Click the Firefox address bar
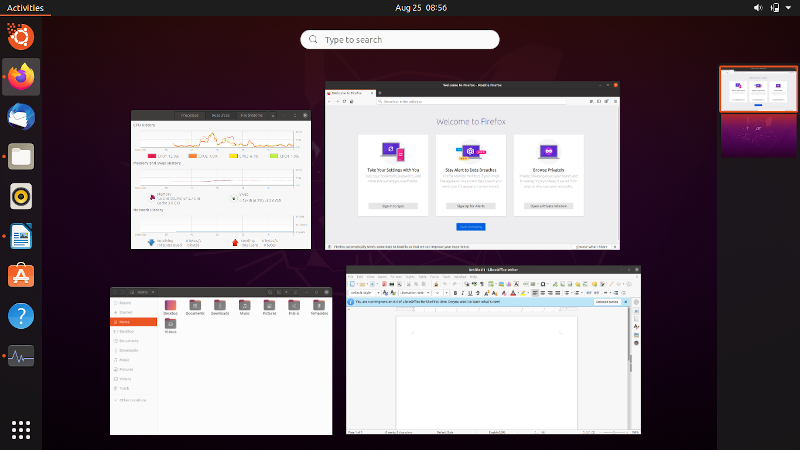The image size is (800, 450). pos(471,102)
